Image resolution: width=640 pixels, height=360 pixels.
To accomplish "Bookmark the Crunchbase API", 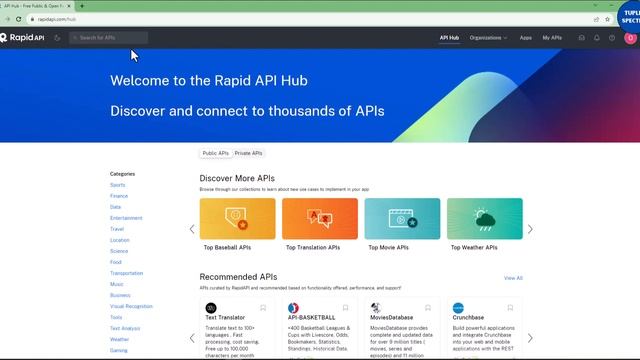I will 510,308.
